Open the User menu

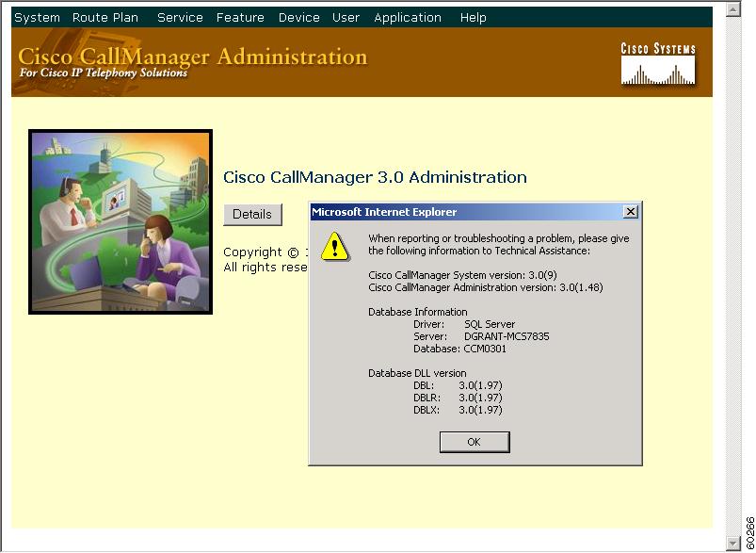click(x=346, y=18)
